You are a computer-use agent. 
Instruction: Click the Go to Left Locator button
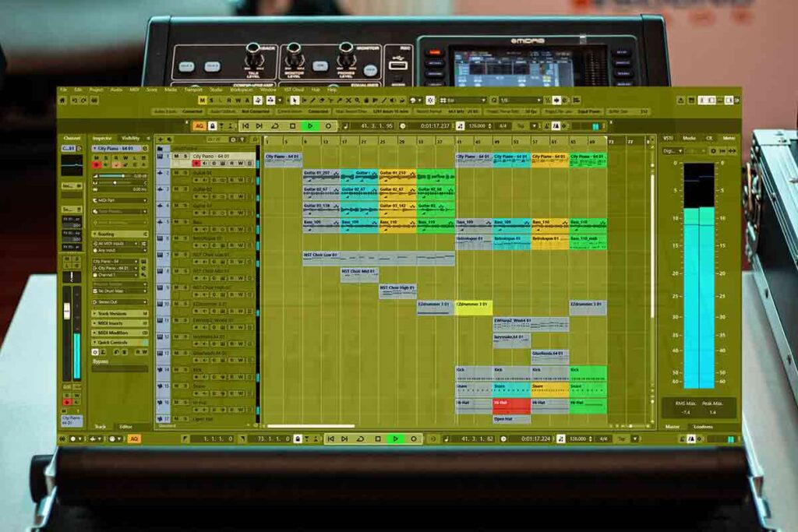click(245, 125)
